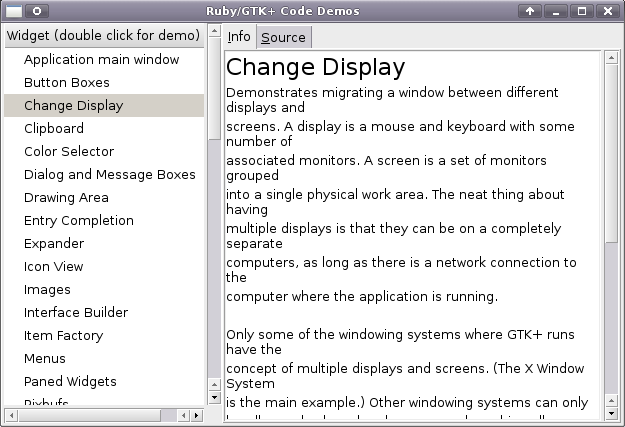Open the window menu icon in title bar
This screenshot has height=427, width=625.
pyautogui.click(x=37, y=11)
